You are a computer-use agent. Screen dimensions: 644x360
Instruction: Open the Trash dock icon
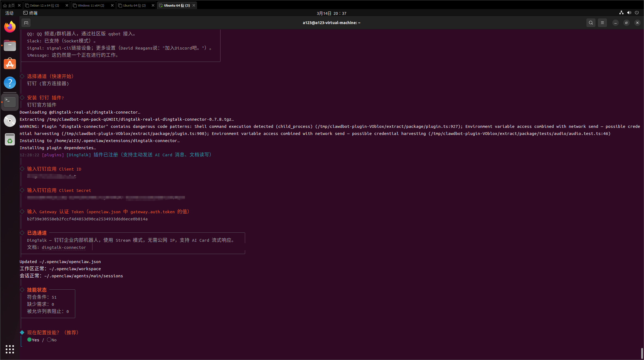click(x=10, y=140)
